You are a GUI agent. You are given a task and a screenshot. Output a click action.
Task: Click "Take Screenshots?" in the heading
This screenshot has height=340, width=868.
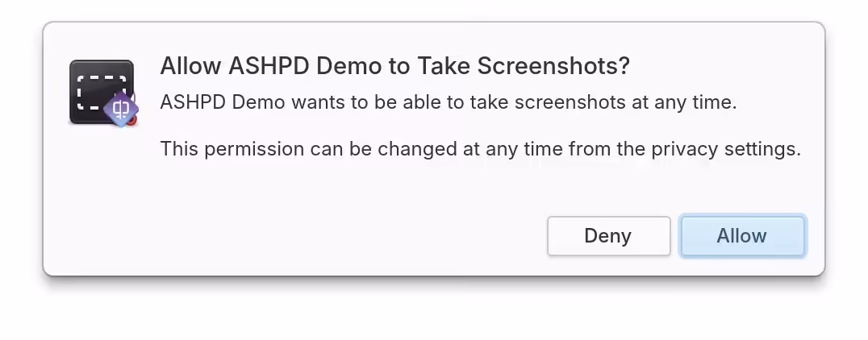(x=523, y=66)
